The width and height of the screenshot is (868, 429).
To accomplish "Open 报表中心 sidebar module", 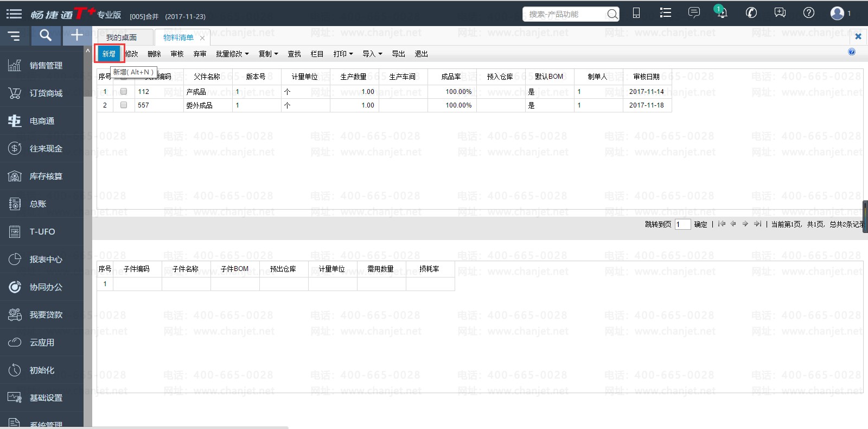I will point(42,259).
